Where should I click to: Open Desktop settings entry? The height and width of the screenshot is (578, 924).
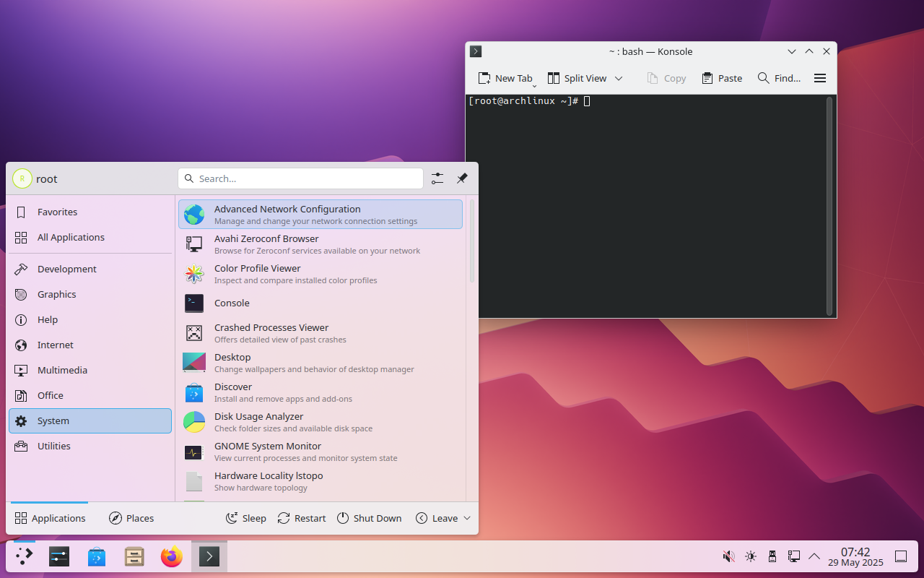coord(321,363)
